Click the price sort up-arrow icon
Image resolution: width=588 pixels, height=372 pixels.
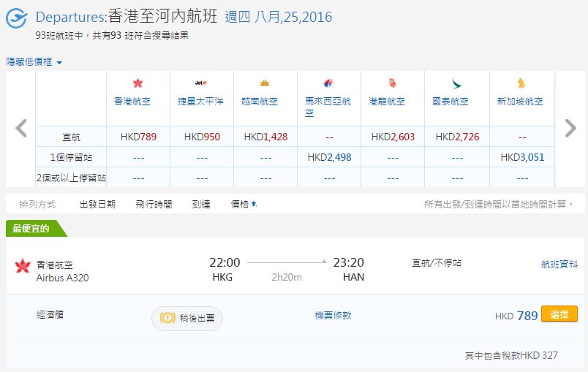click(x=254, y=204)
